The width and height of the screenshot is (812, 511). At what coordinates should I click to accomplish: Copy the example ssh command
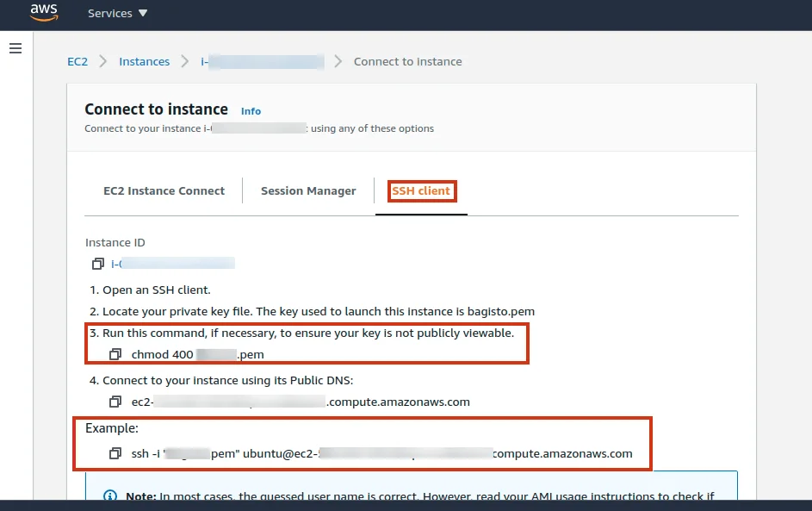coord(115,452)
